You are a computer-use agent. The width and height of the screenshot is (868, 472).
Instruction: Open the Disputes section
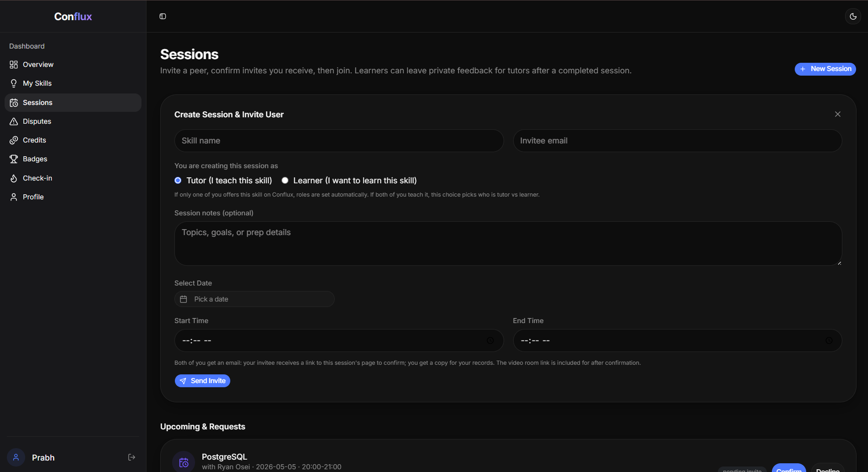tap(73, 121)
